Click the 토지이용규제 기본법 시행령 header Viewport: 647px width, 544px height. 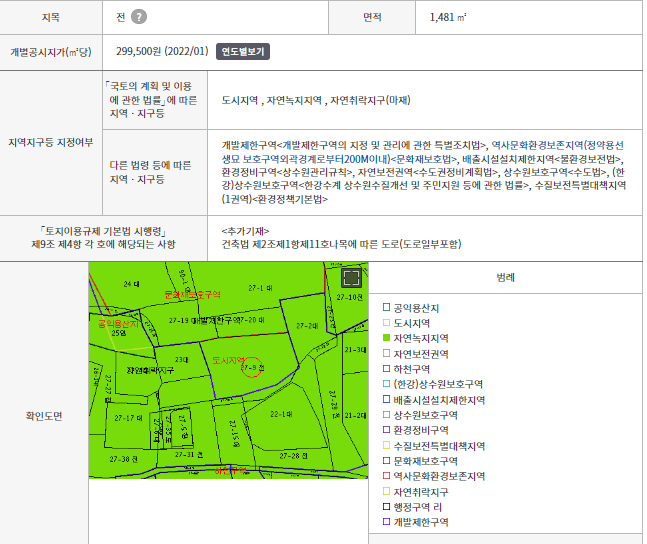coord(103,238)
